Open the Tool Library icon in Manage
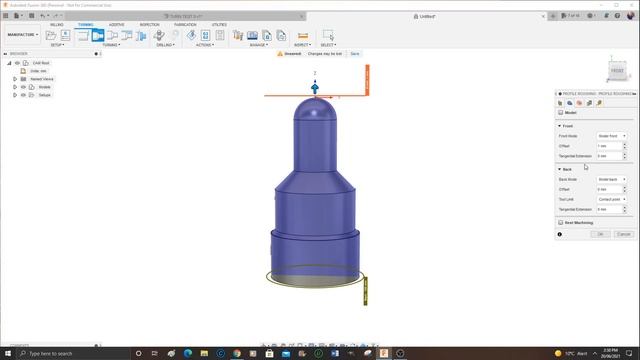Viewport: 640px width, 360px height. [x=238, y=36]
